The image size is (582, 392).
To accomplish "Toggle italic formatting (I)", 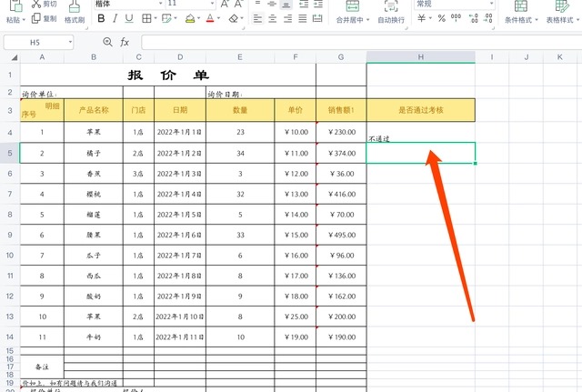I will [115, 18].
